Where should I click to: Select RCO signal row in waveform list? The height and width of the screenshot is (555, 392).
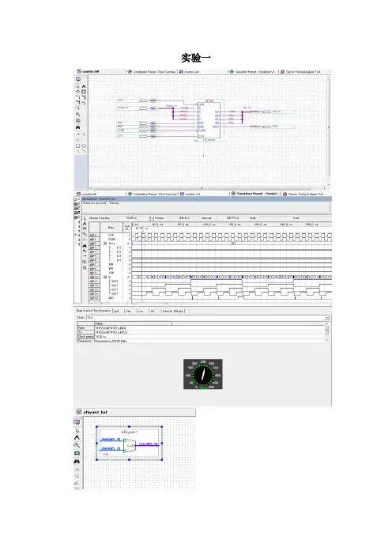110,298
